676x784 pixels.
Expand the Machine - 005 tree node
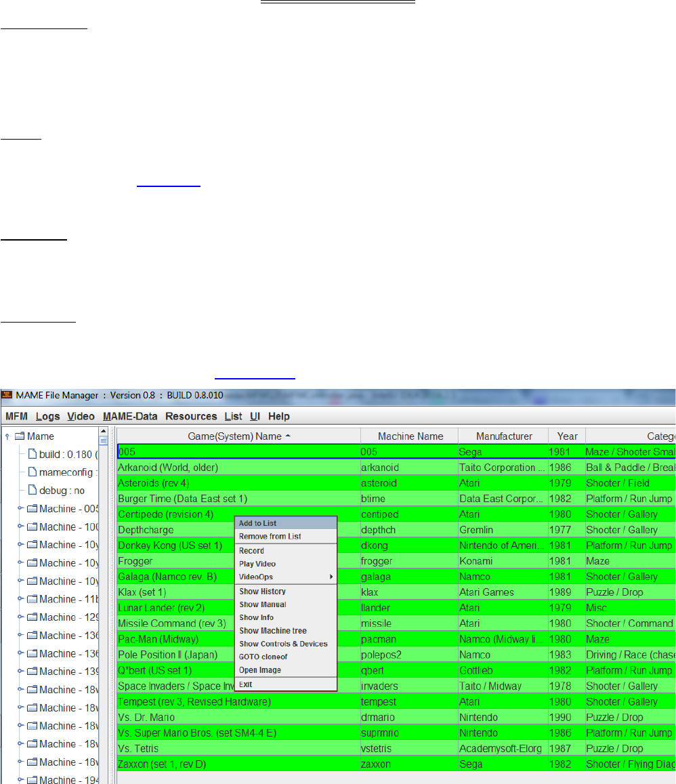pyautogui.click(x=20, y=508)
